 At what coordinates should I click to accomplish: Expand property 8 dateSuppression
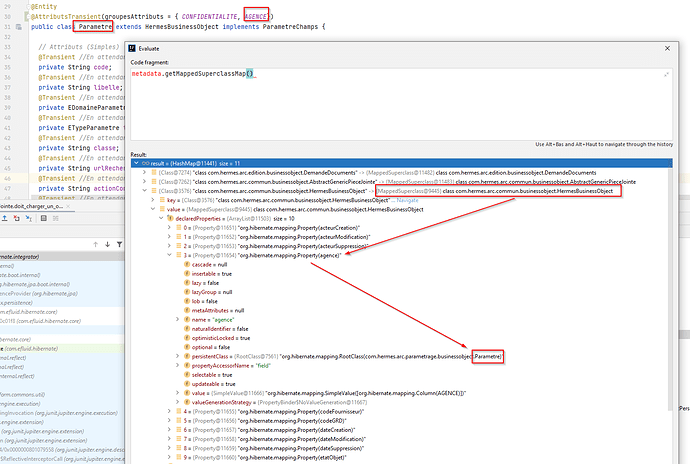pyautogui.click(x=169, y=448)
